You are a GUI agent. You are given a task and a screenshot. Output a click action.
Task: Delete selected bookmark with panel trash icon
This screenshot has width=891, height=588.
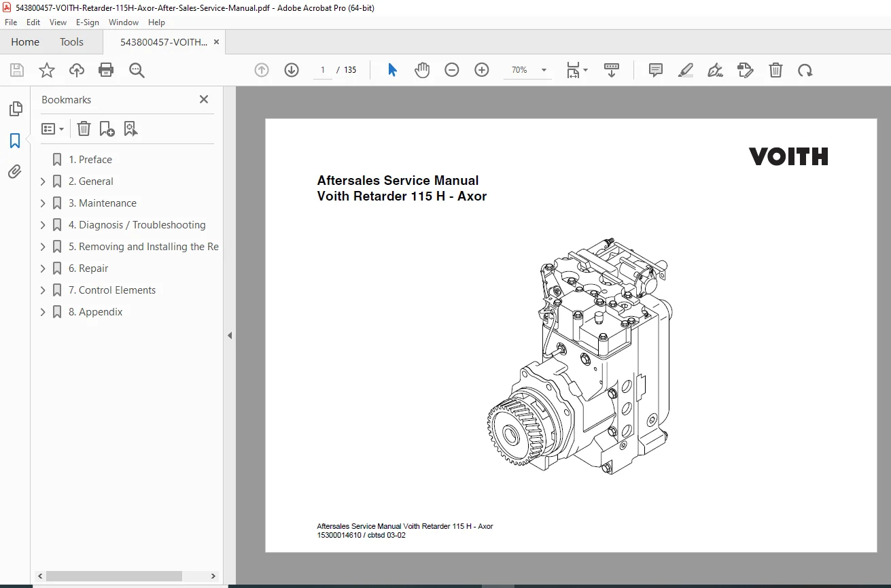[84, 128]
